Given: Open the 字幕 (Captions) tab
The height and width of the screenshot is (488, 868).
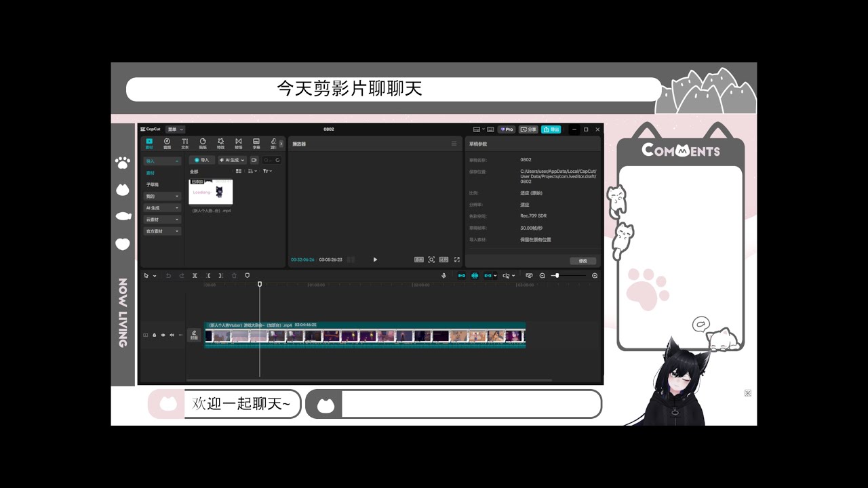Looking at the screenshot, I should click(x=256, y=143).
